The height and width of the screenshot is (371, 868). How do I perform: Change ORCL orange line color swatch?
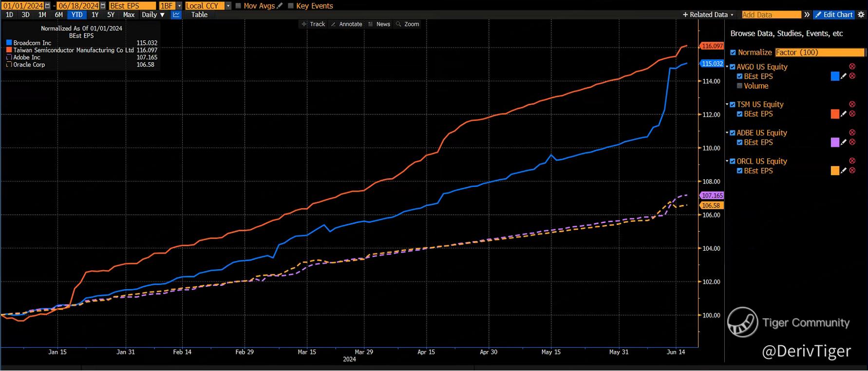(835, 170)
